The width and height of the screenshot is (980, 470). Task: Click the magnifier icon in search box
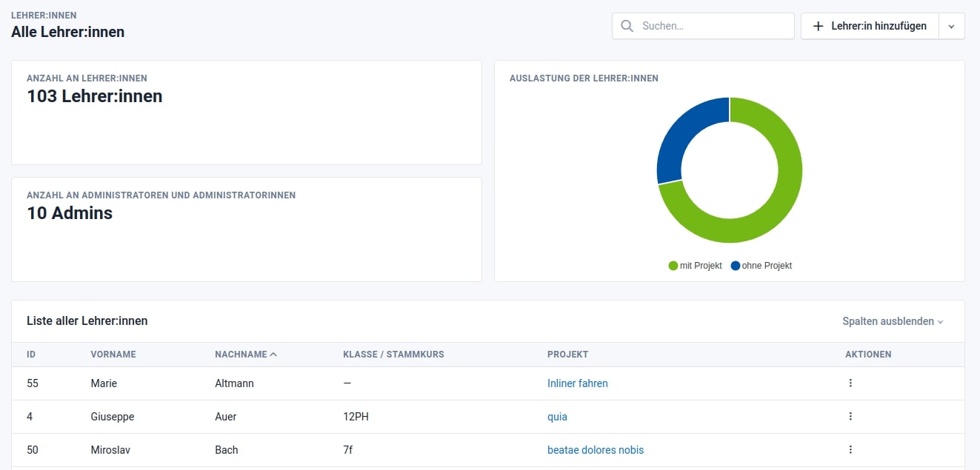[627, 26]
